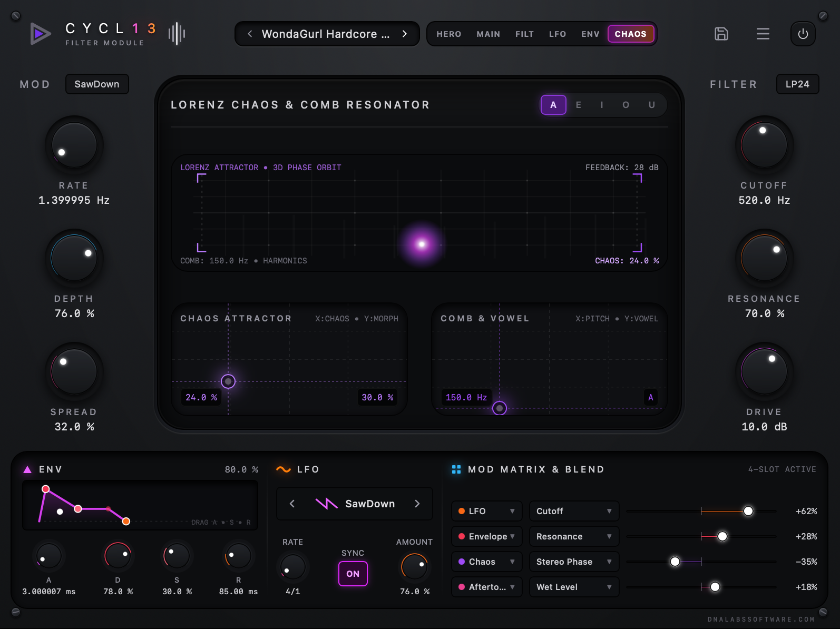Toggle the power bypass button
This screenshot has height=629, width=840.
tap(803, 34)
